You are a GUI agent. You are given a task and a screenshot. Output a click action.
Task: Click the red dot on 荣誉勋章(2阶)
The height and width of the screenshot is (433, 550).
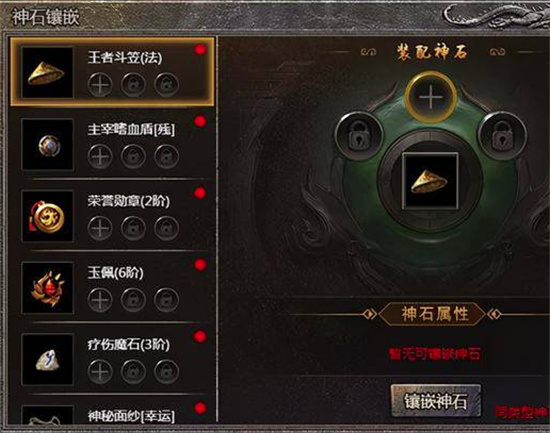click(200, 193)
